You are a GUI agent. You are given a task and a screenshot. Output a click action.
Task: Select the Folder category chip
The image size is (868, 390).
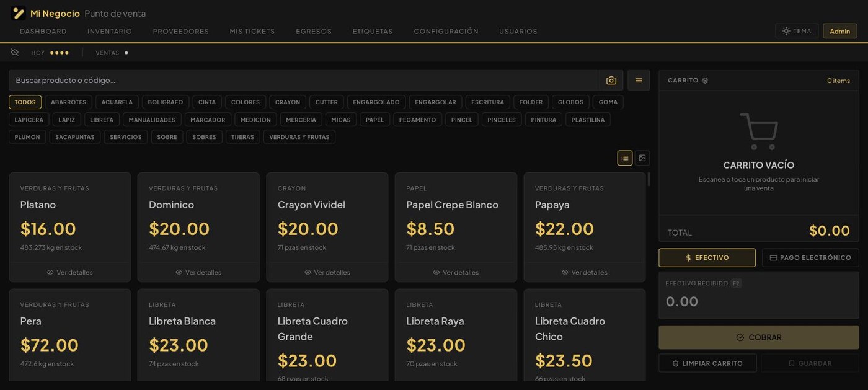(531, 102)
